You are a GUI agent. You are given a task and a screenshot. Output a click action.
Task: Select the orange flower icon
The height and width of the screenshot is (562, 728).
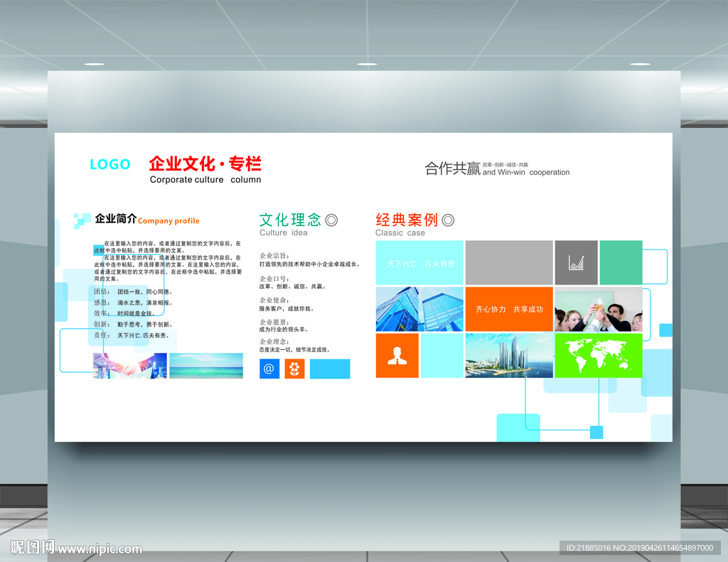(294, 369)
